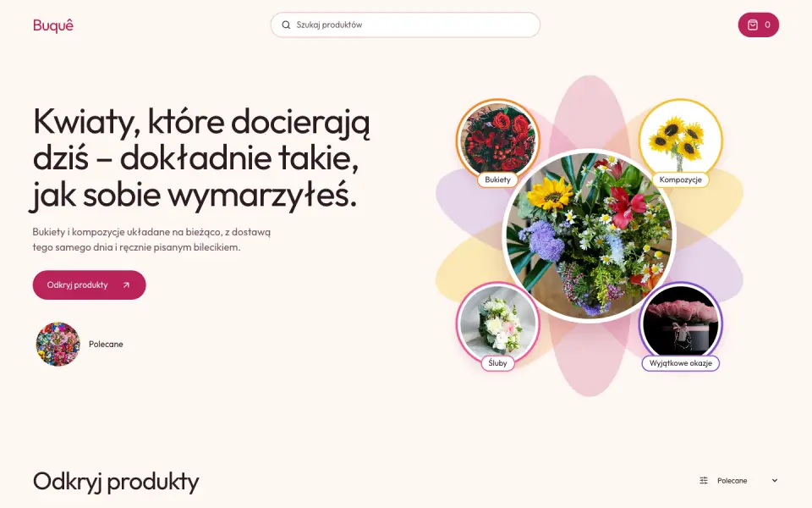The width and height of the screenshot is (812, 508).
Task: Open the Polecane sorting combo box
Action: click(x=738, y=481)
